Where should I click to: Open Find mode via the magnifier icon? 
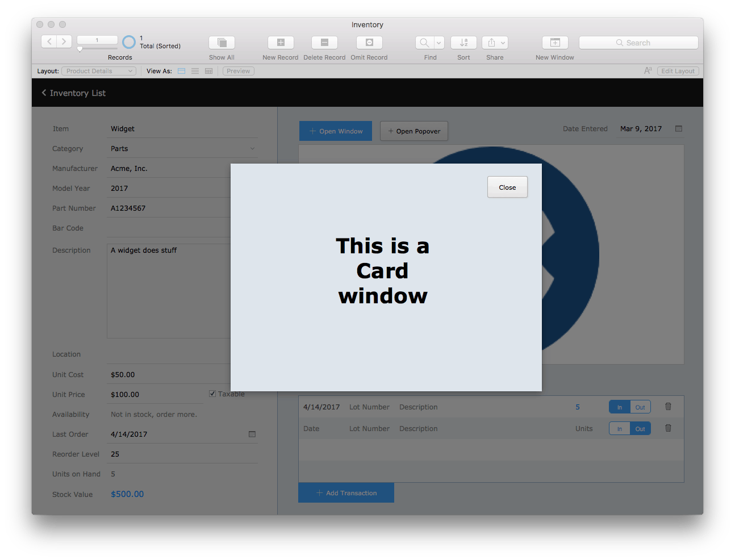tap(424, 43)
